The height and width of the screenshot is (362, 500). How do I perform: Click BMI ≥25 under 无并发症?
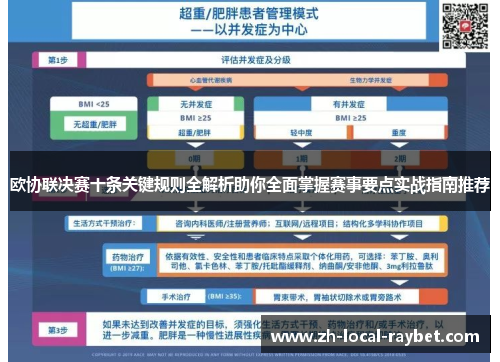point(196,118)
